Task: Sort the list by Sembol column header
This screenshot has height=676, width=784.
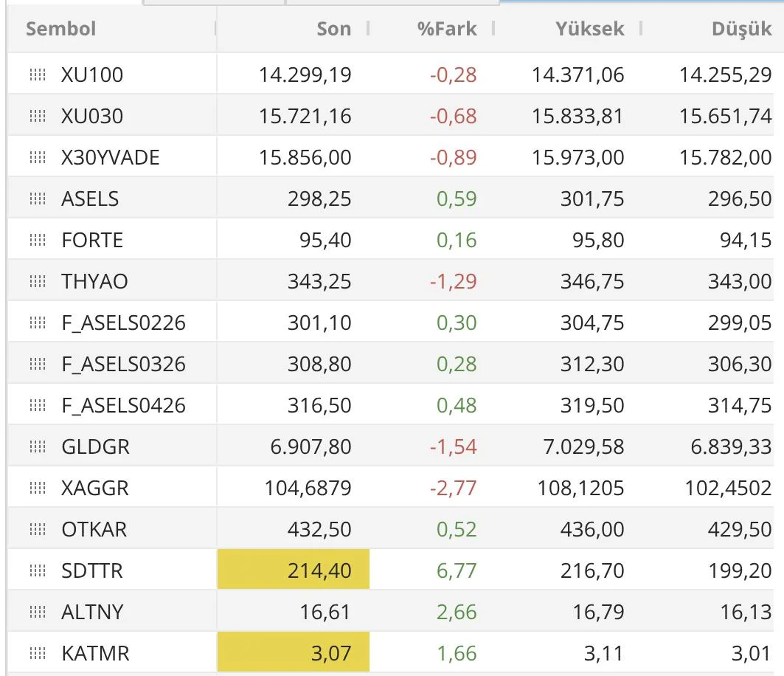Action: 61,30
